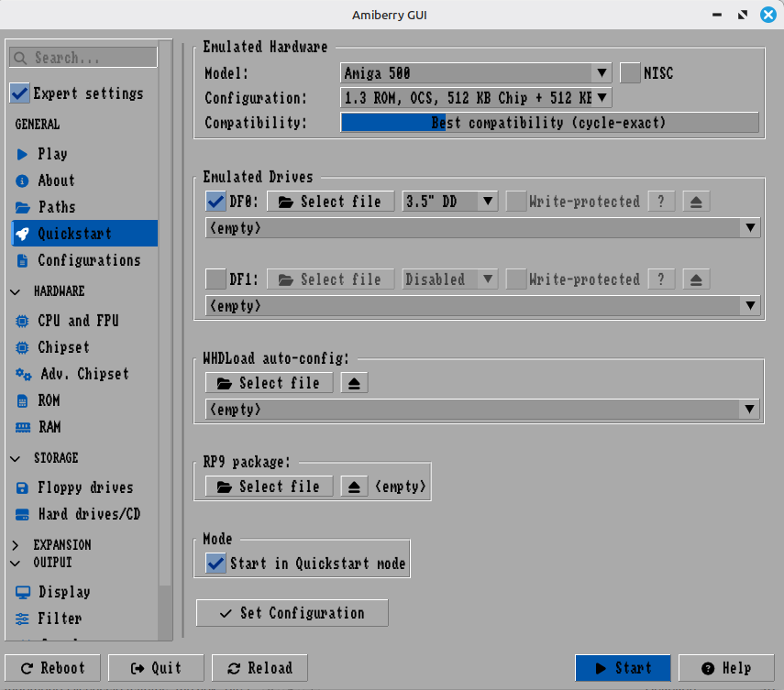Click the CPU and FPU chip icon

[22, 321]
